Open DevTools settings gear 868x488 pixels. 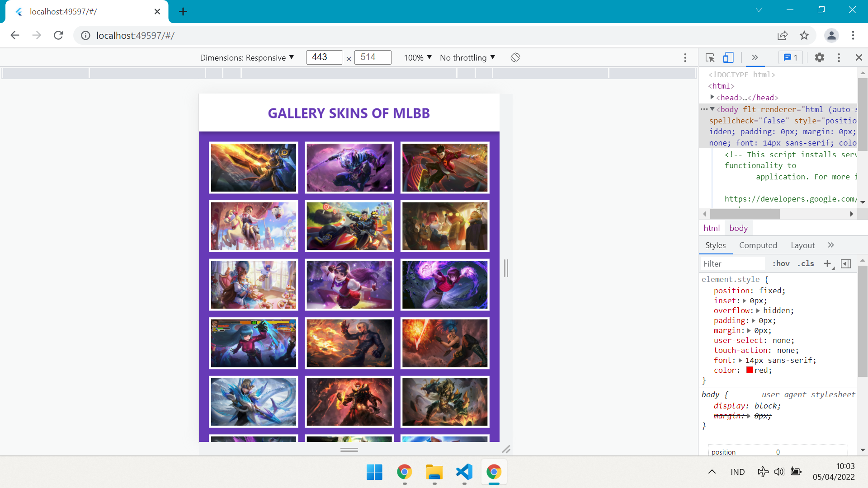click(x=820, y=57)
